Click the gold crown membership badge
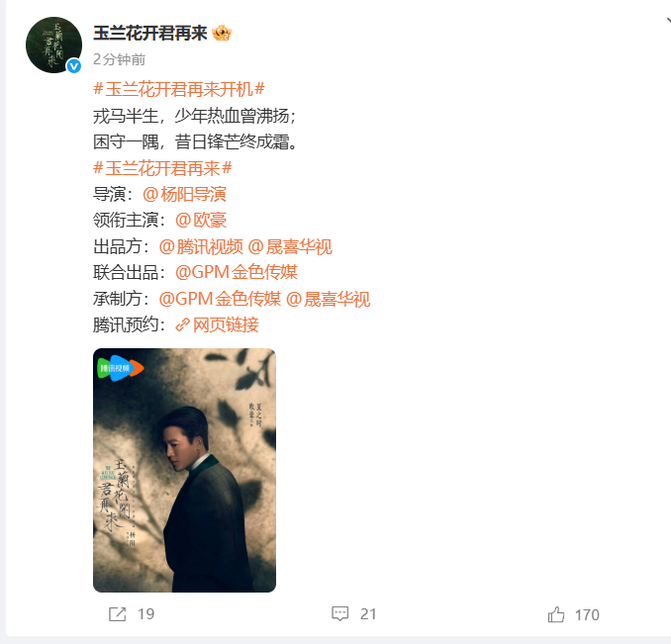This screenshot has height=644, width=671. tap(222, 33)
